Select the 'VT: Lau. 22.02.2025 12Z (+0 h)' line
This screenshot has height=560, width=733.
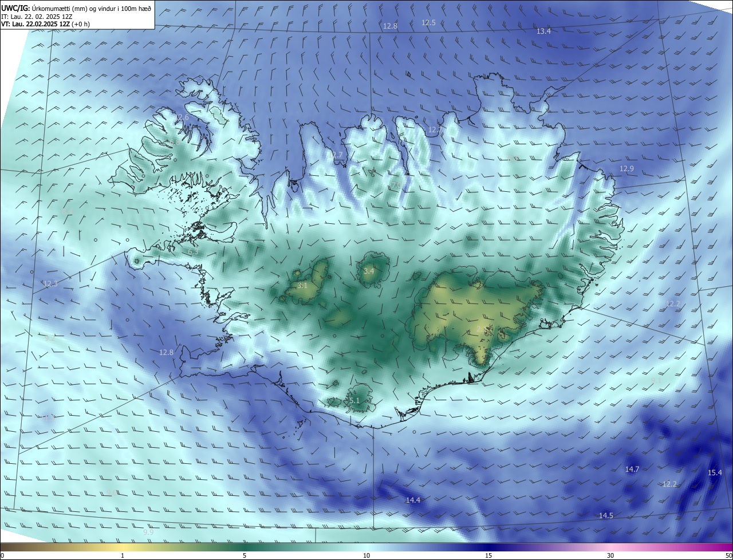point(45,24)
